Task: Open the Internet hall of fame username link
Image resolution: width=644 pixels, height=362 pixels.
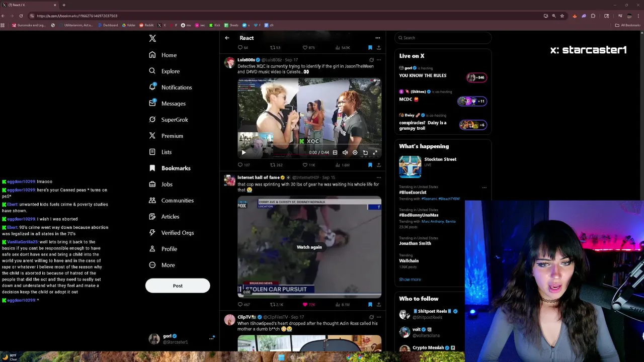Action: 258,177
